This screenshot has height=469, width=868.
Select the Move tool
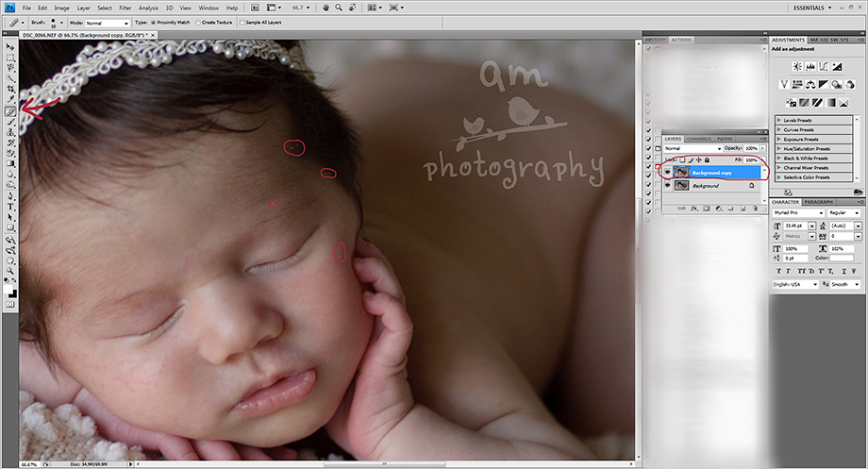point(10,47)
